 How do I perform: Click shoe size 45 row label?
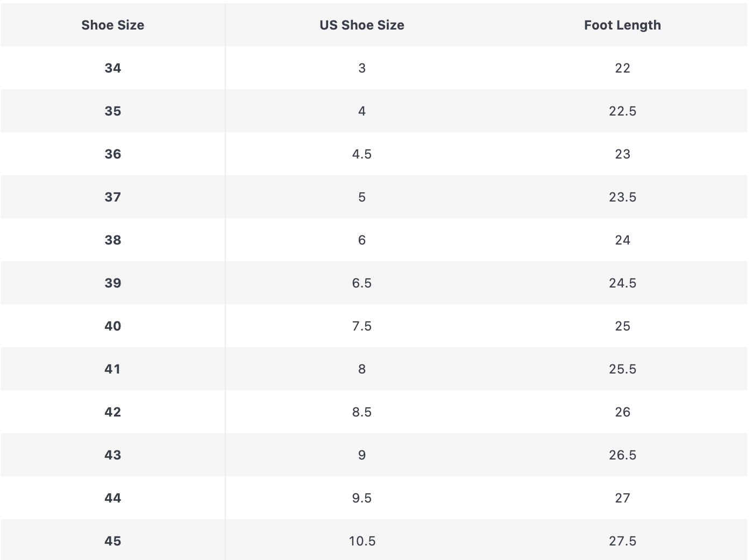click(x=112, y=541)
